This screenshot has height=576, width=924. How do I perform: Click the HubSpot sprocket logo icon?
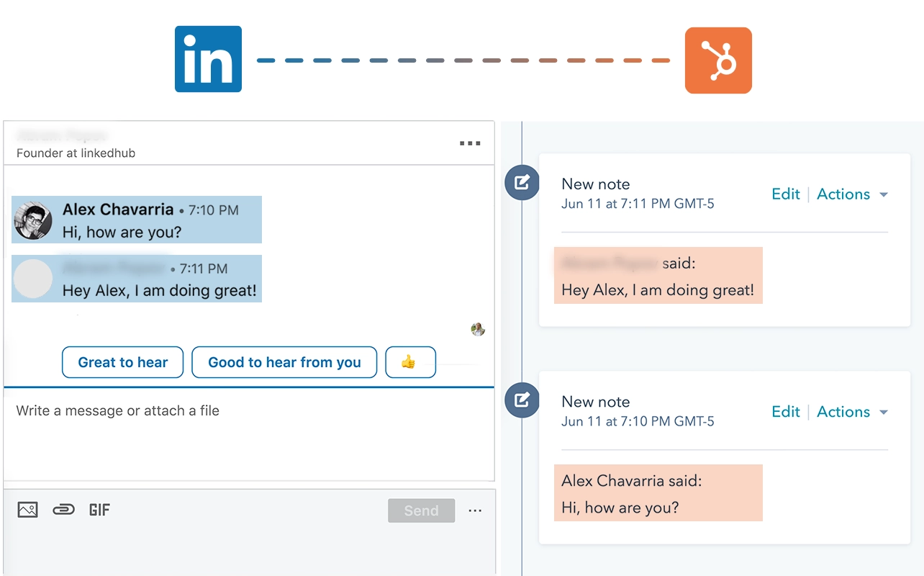718,60
